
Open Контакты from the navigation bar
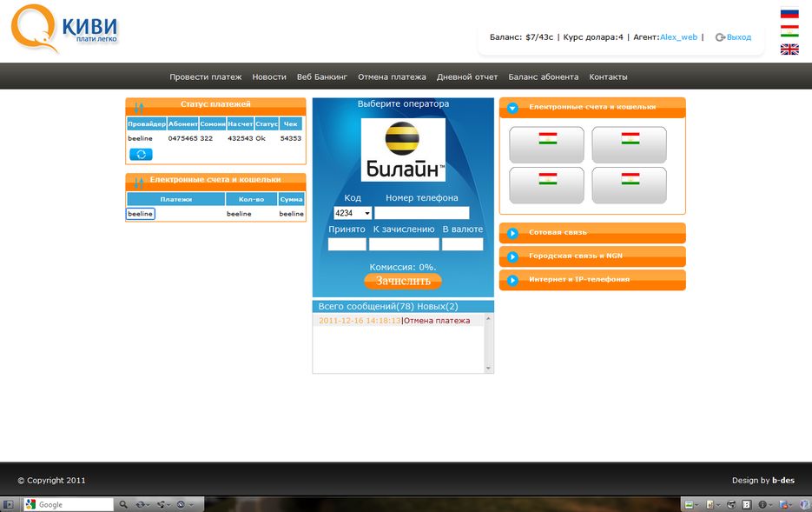click(x=608, y=76)
